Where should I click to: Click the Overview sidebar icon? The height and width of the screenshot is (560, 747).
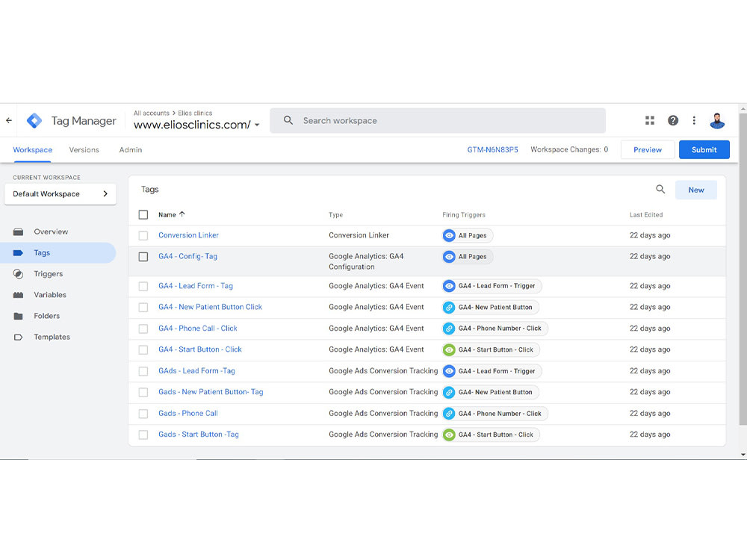pos(18,232)
